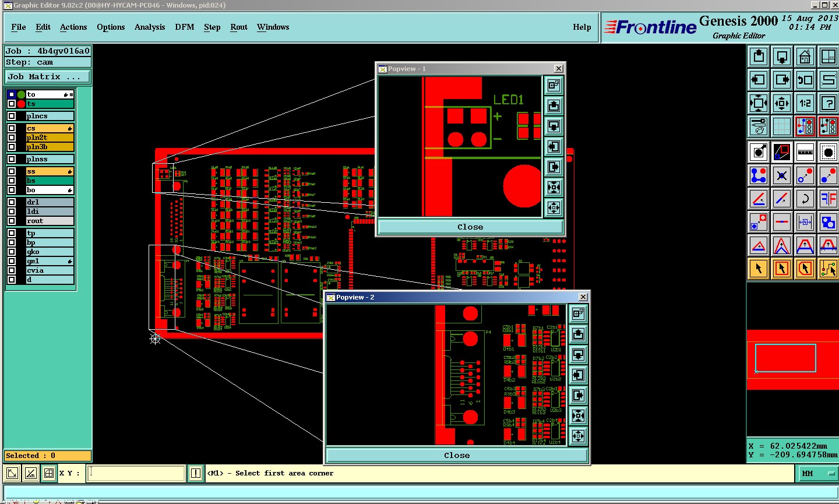The width and height of the screenshot is (839, 504).
Task: Open the DFM menu
Action: coord(185,27)
